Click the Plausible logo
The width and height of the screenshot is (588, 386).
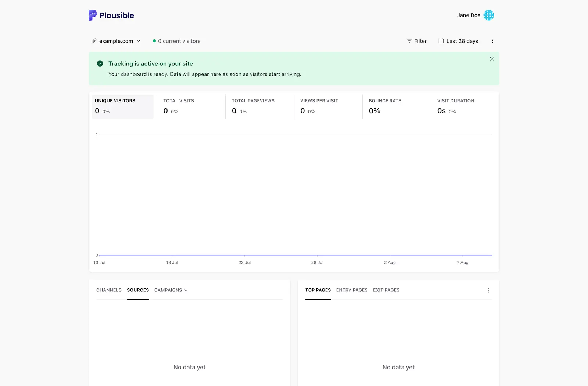pos(111,15)
